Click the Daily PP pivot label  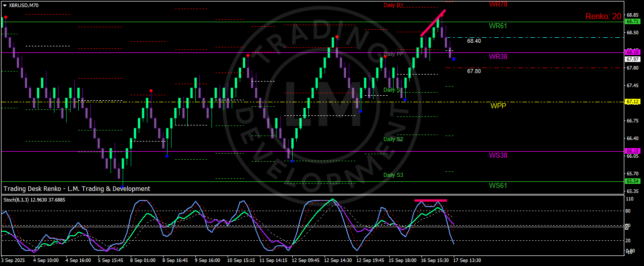click(393, 54)
